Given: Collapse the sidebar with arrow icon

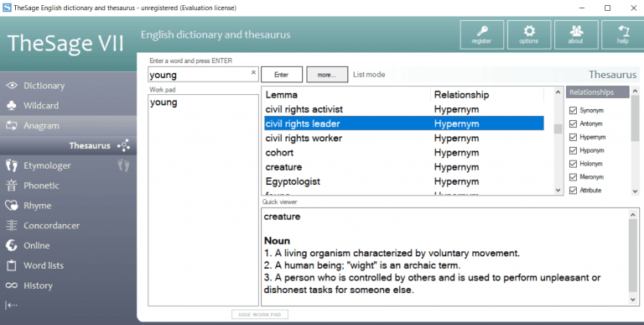Looking at the screenshot, I should click(x=12, y=305).
